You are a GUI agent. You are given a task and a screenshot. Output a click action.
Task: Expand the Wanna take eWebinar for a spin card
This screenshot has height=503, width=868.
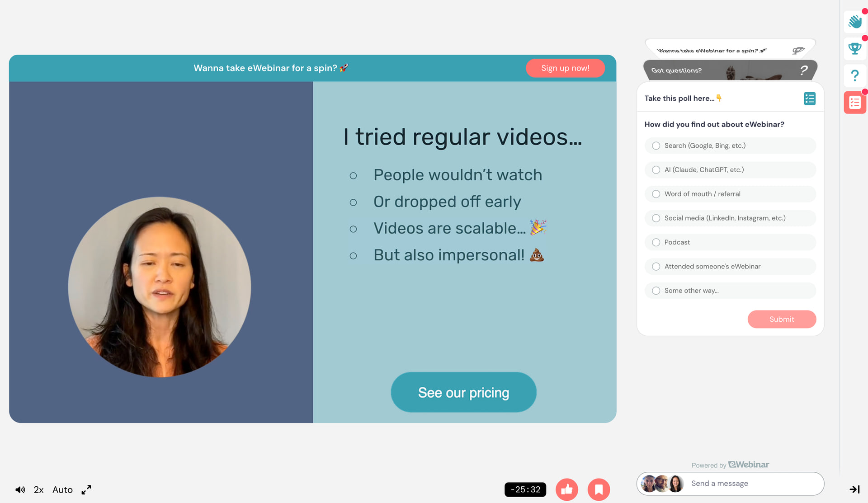tap(730, 50)
